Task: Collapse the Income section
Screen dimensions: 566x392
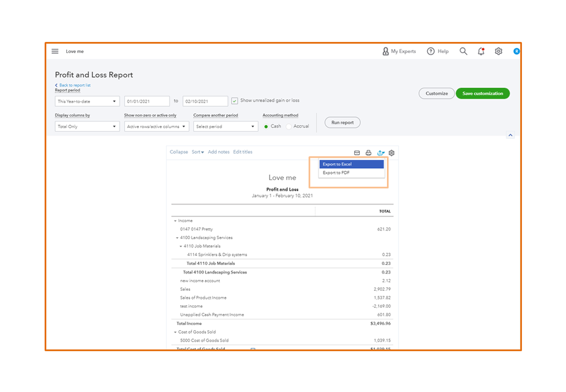Action: pos(175,220)
